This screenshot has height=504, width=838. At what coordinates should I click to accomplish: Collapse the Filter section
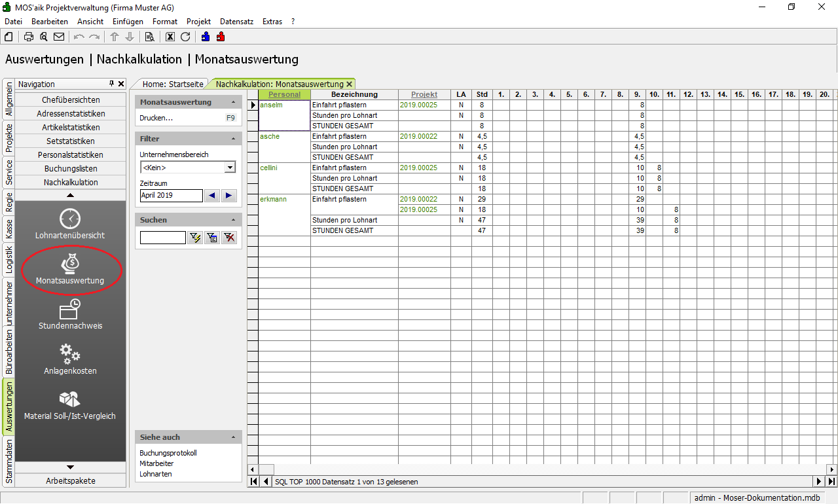point(234,139)
